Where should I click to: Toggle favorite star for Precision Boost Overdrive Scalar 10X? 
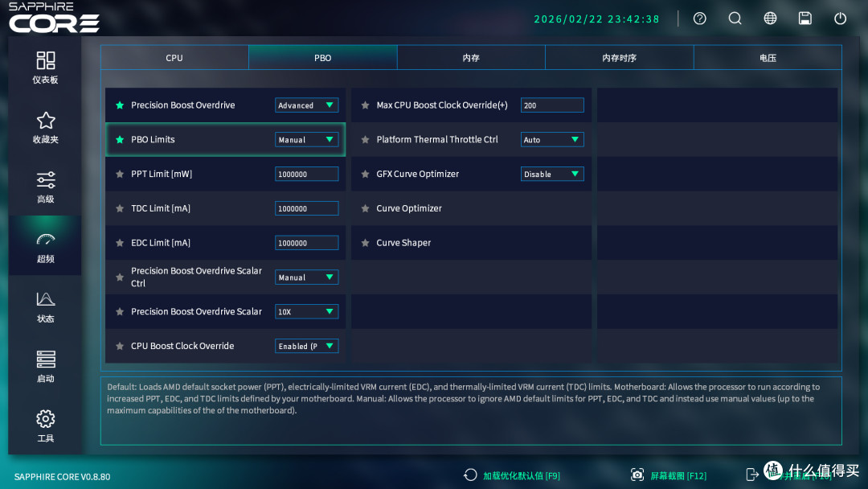coord(120,312)
